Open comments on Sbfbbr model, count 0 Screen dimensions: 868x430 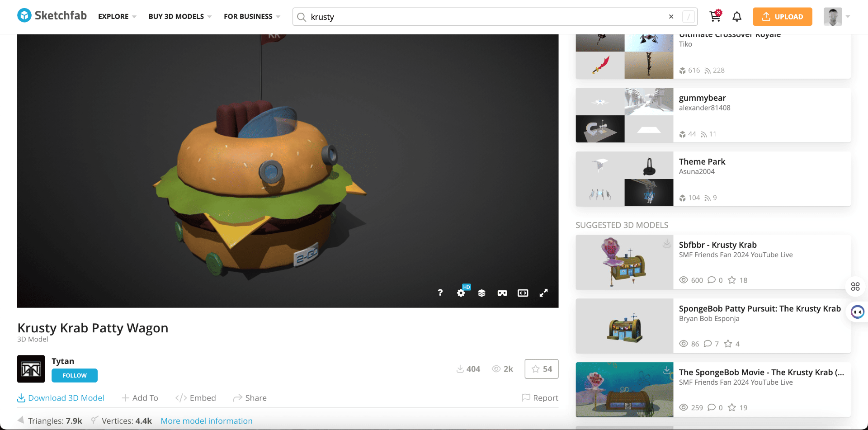coord(715,280)
